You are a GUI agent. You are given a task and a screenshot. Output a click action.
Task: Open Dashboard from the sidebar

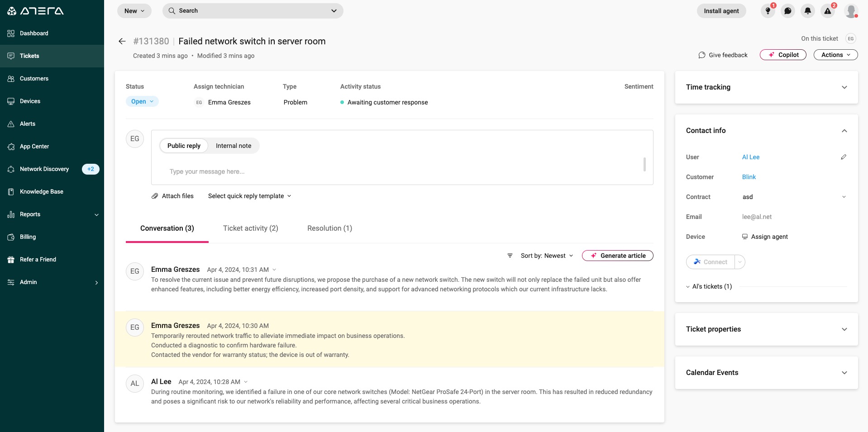pos(52,33)
